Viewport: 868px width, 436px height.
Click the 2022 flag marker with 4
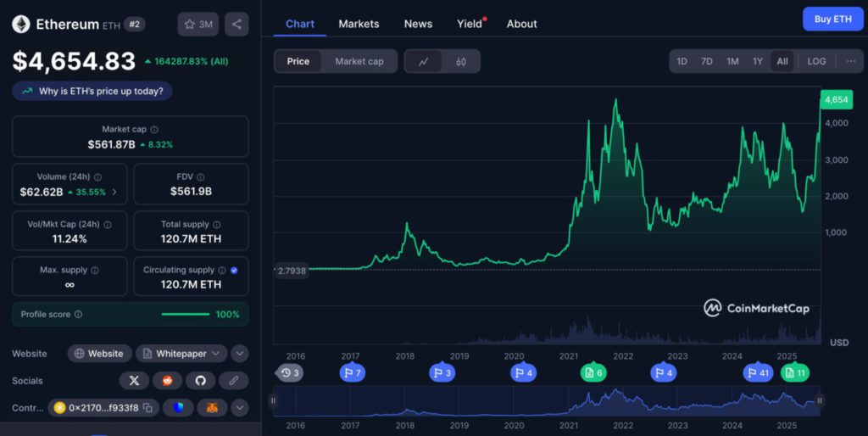pos(663,373)
